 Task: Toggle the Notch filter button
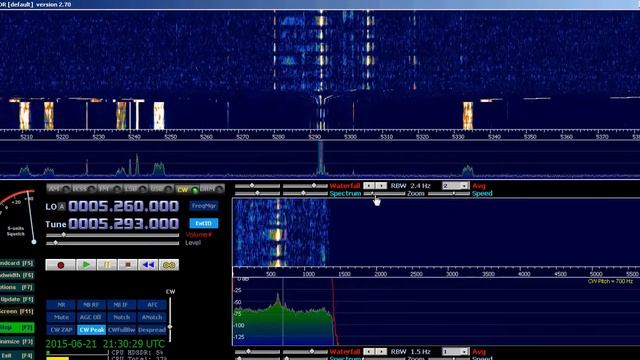coord(121,317)
